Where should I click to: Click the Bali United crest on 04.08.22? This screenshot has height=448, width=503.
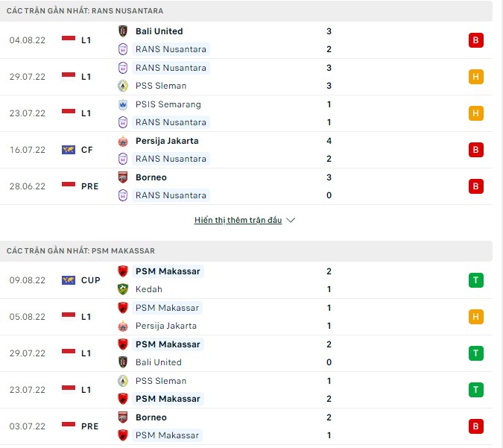[123, 31]
